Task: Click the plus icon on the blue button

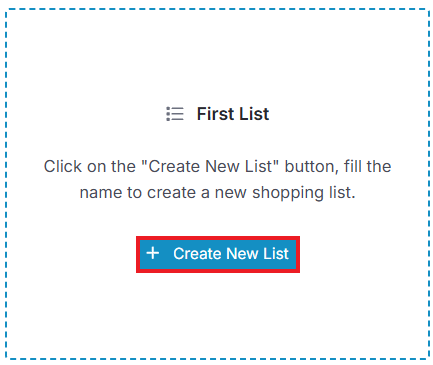Action: click(153, 253)
